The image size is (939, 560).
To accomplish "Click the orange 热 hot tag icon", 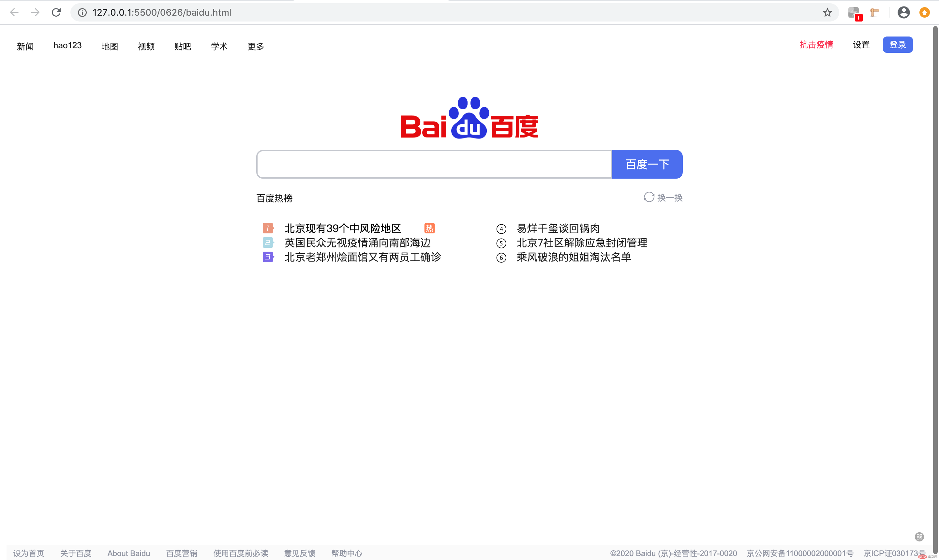I will point(429,228).
